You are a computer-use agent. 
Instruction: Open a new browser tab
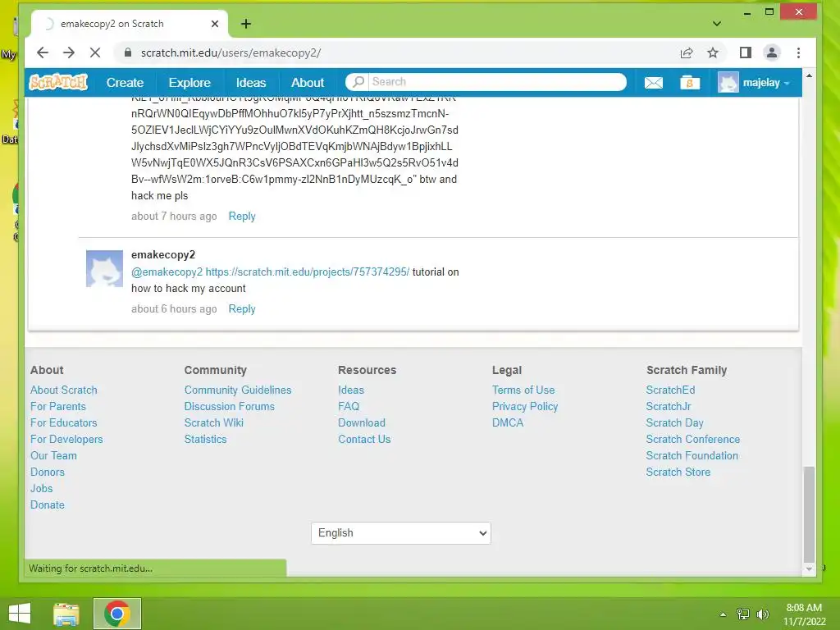pos(246,24)
